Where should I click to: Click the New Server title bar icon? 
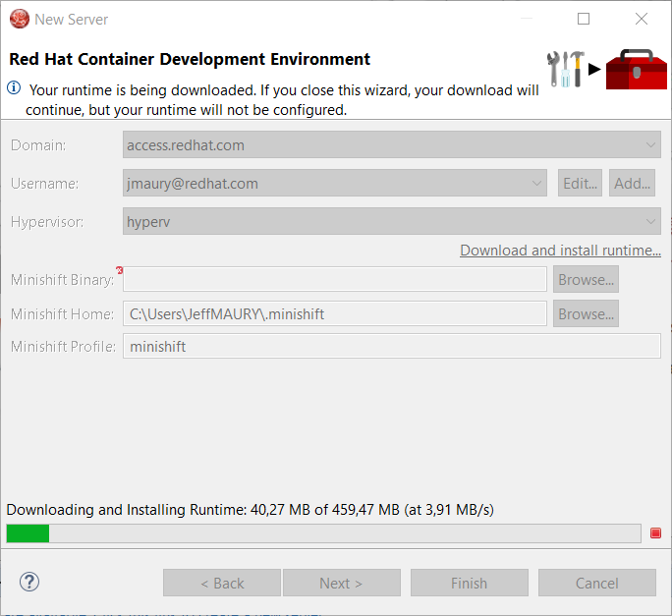click(19, 19)
